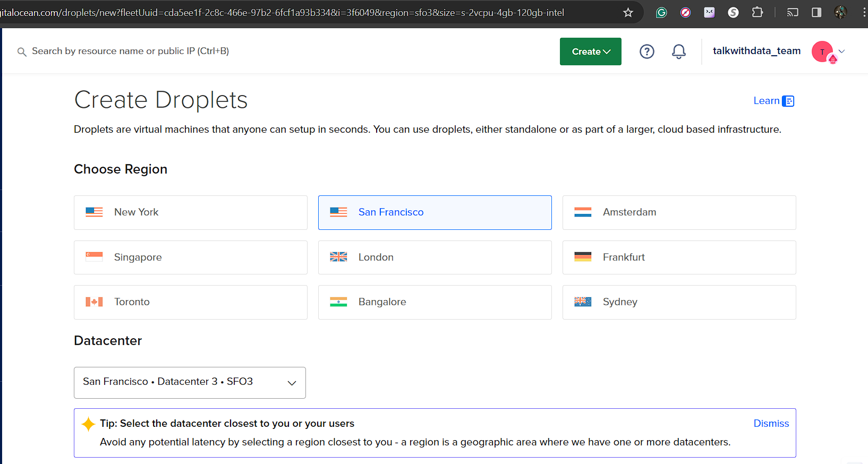Select Toronto region
This screenshot has height=464, width=868.
(190, 302)
